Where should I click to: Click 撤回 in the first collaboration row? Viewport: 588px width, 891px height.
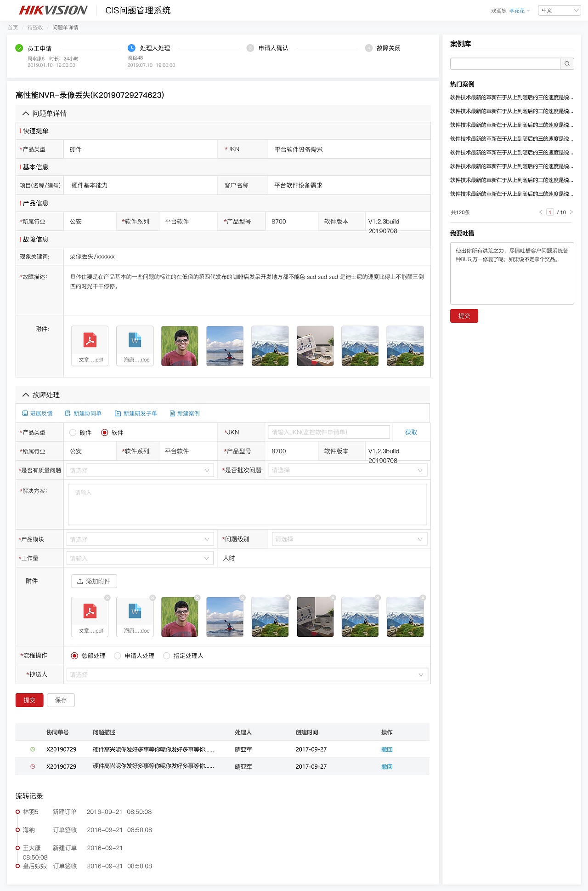[387, 749]
